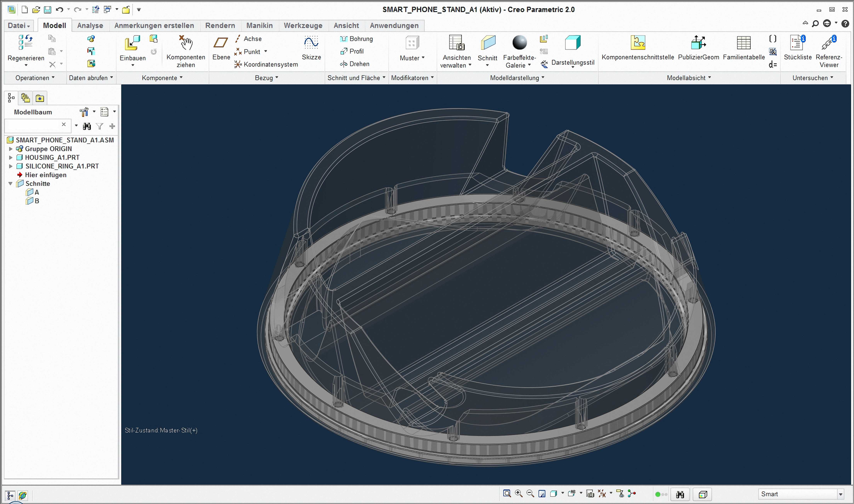Viewport: 854px width, 504px height.
Task: Open file via folder icon
Action: pos(36,9)
